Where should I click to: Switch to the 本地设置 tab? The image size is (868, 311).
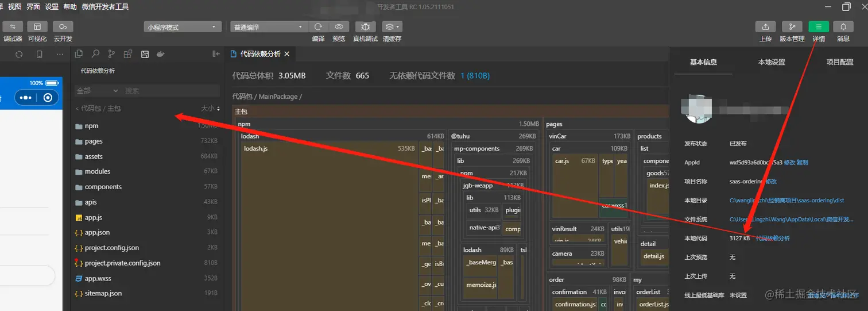click(x=772, y=62)
